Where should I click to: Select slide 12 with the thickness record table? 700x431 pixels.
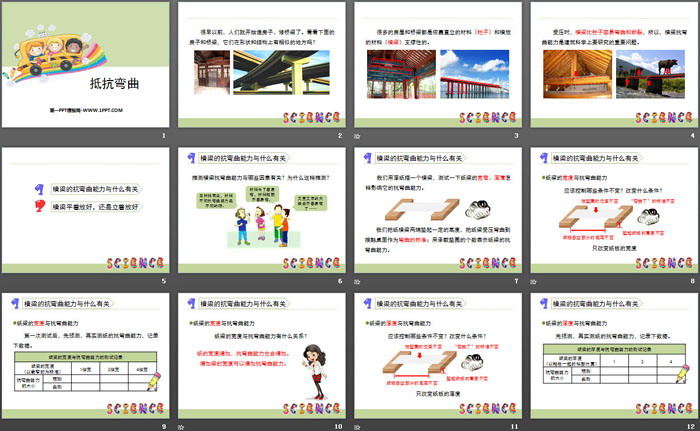(x=614, y=356)
